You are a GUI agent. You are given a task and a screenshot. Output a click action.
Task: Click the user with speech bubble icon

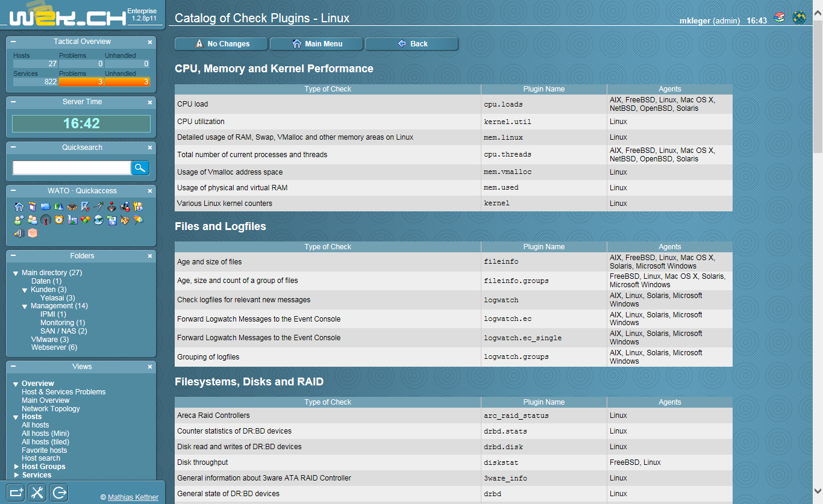click(19, 220)
